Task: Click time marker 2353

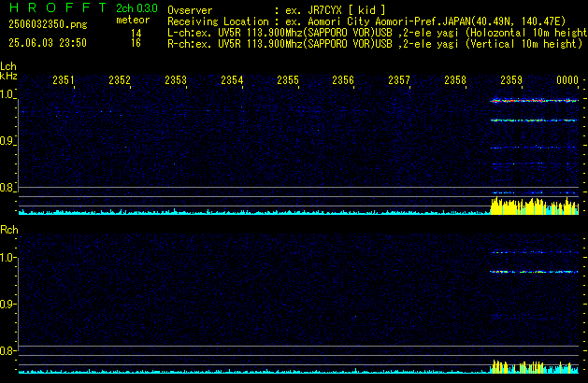Action: (176, 80)
